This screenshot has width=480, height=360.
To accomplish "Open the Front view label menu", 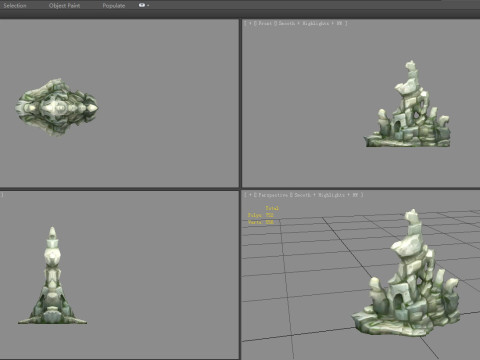I will click(x=265, y=23).
